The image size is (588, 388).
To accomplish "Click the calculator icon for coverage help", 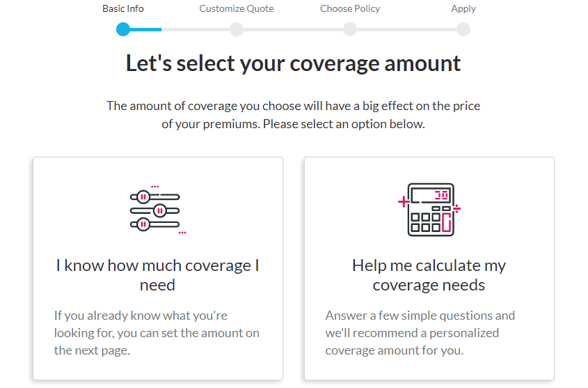I will 429,210.
